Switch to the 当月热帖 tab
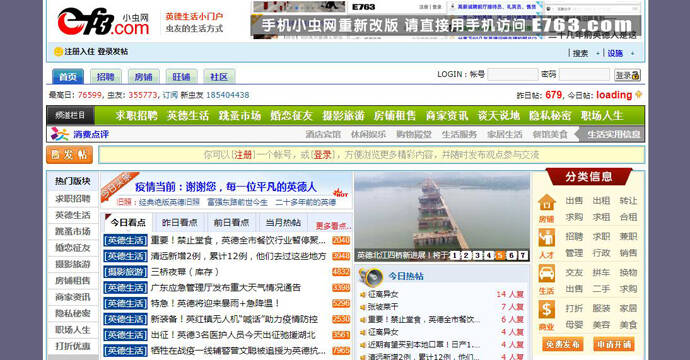 coord(283,223)
